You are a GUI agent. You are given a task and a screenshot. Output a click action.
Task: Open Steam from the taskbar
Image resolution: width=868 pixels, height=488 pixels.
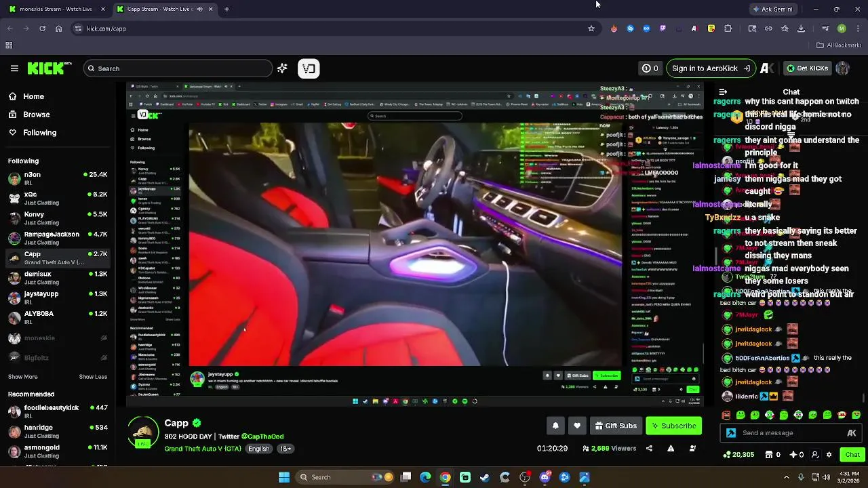pyautogui.click(x=485, y=477)
